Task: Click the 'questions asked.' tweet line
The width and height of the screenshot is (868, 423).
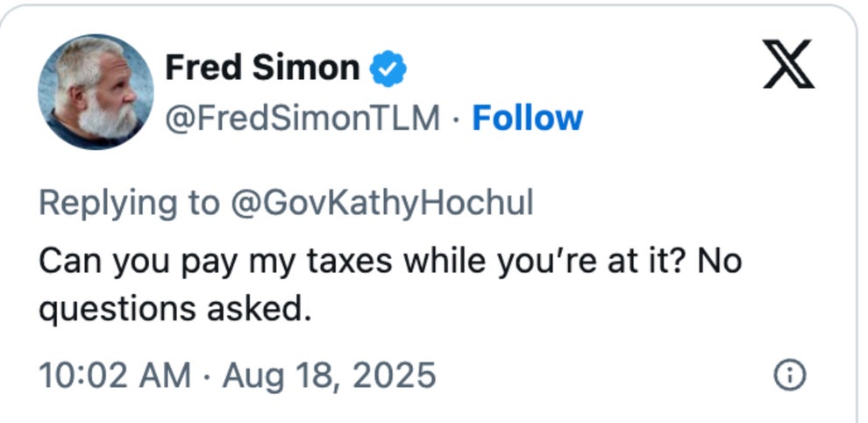Action: [x=175, y=309]
